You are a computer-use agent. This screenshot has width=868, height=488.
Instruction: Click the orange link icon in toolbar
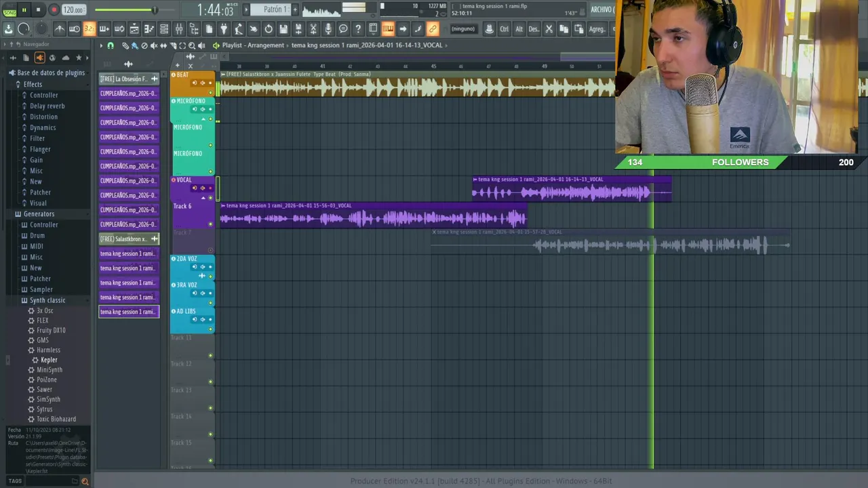click(433, 29)
